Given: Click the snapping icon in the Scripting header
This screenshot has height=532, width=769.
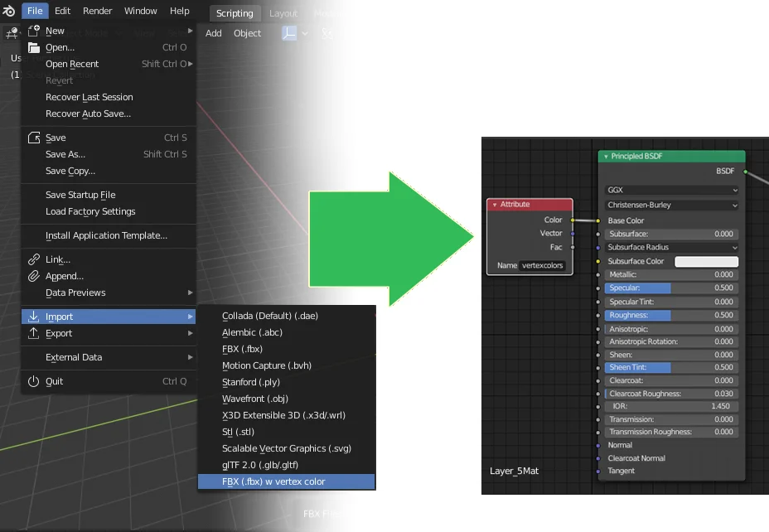Looking at the screenshot, I should pyautogui.click(x=326, y=33).
